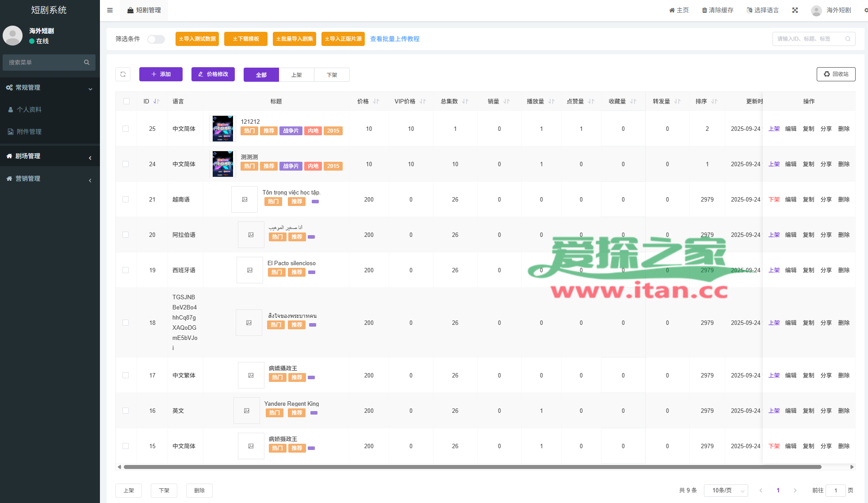Viewport: 868px width, 503px height.
Task: Click the search magnifier in sidebar menu search
Action: pos(87,62)
